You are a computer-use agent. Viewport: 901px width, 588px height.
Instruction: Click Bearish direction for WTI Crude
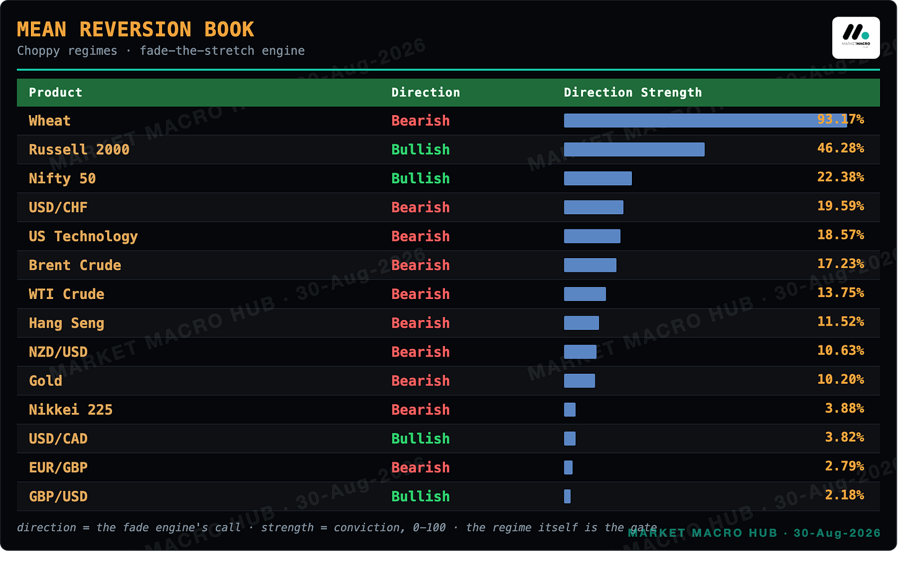coord(421,294)
